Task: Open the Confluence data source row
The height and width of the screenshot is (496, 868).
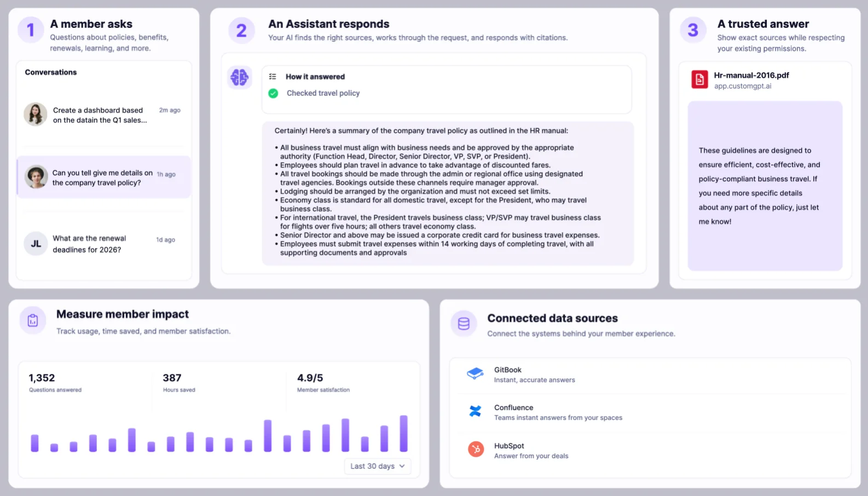Action: tap(650, 413)
